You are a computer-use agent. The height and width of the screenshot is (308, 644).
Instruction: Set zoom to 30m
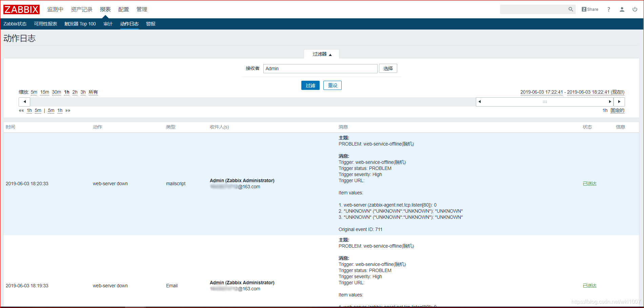(x=57, y=92)
